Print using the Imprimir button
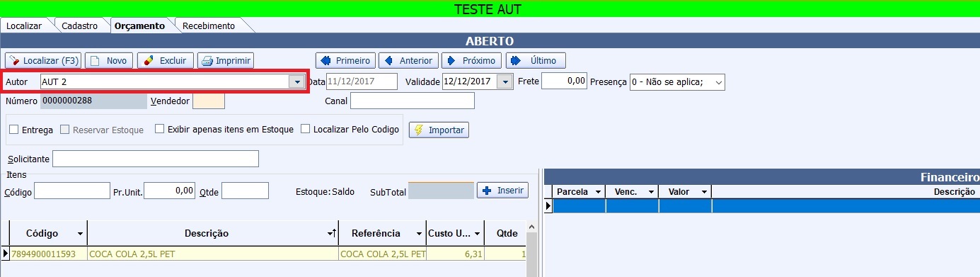 (x=226, y=61)
